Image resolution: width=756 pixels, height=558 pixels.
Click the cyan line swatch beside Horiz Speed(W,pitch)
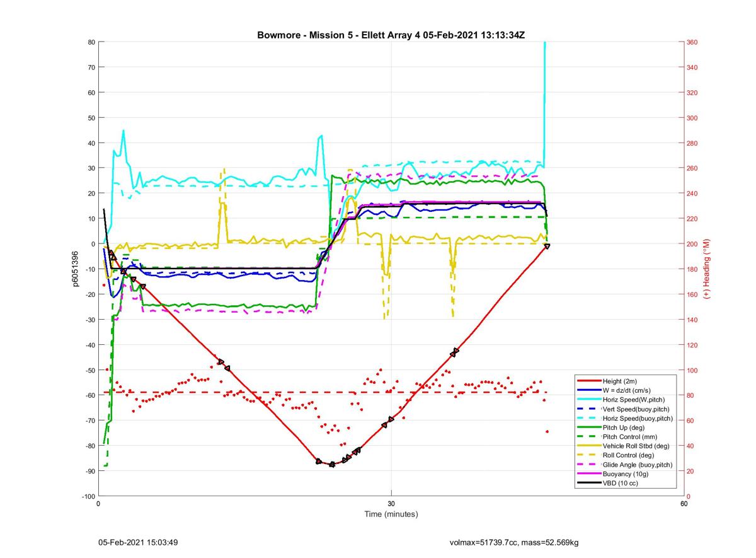(589, 400)
